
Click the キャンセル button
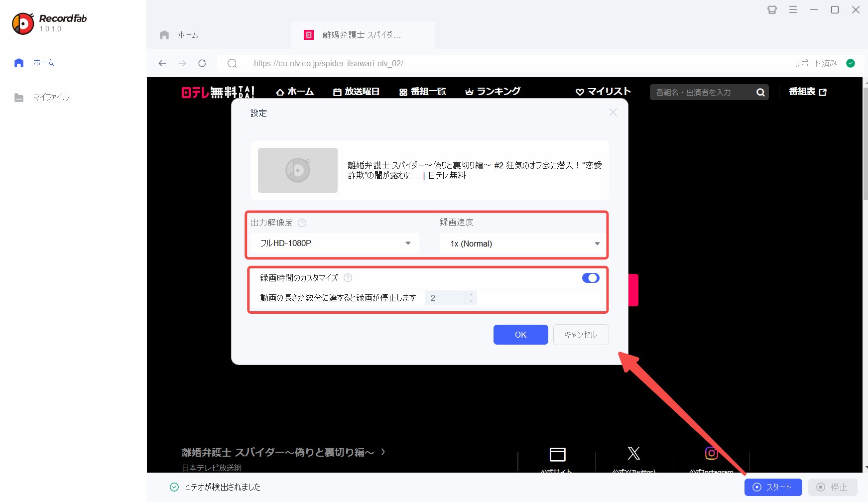pos(581,335)
